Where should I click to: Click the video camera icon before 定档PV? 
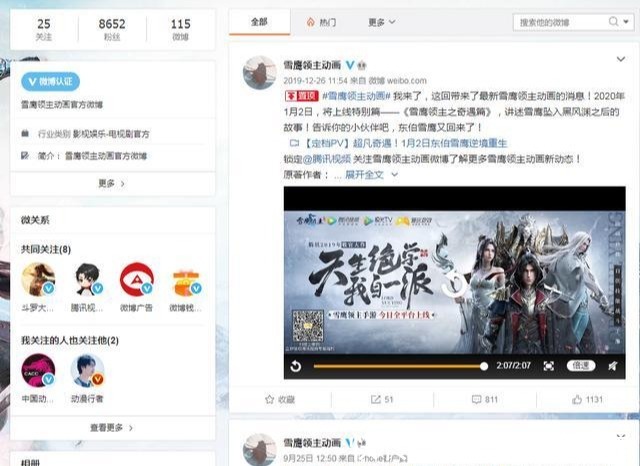click(294, 143)
